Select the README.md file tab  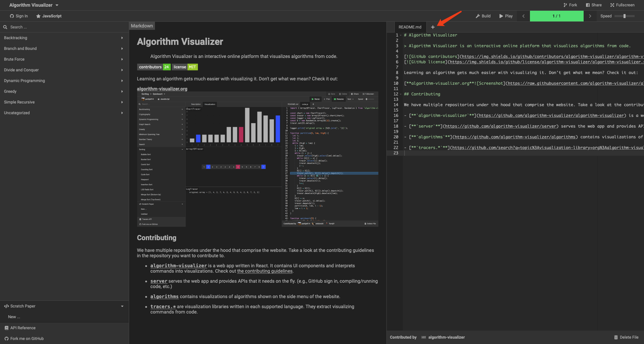coord(410,27)
